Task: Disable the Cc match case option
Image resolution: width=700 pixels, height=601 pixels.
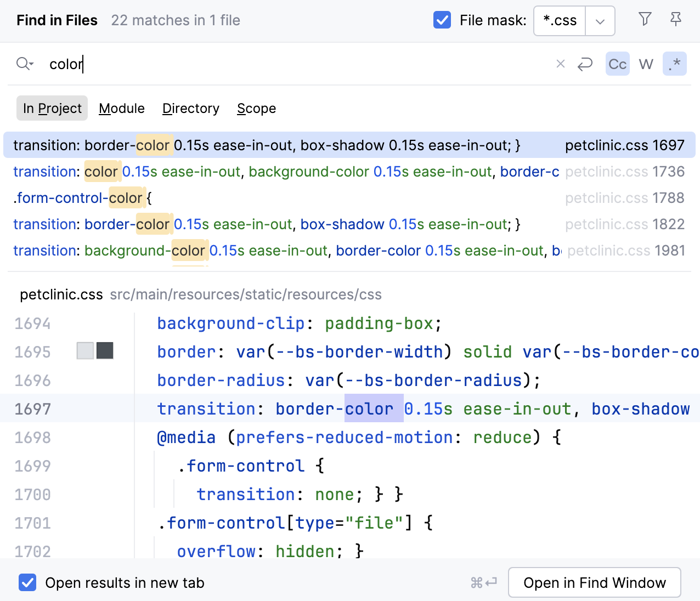Action: coord(617,64)
